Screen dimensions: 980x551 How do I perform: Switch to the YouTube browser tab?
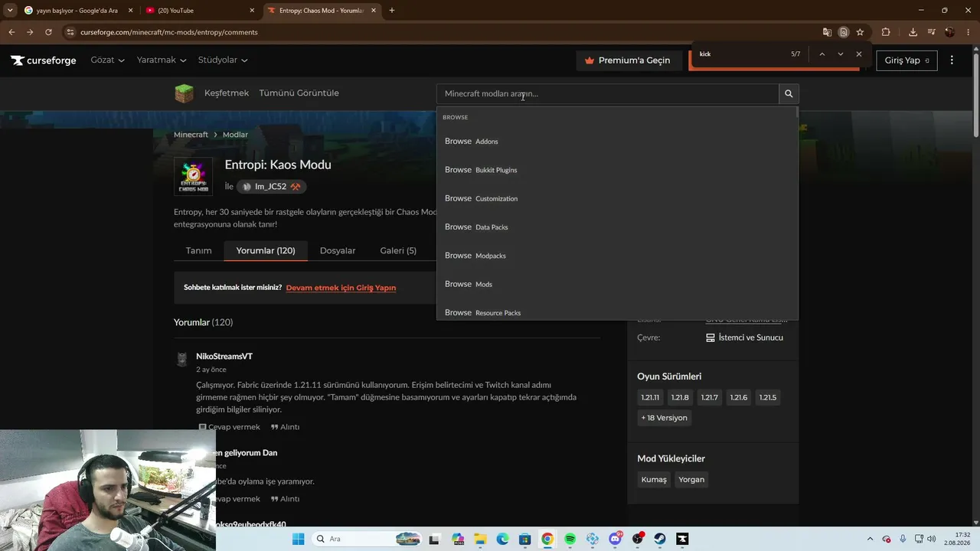[200, 11]
